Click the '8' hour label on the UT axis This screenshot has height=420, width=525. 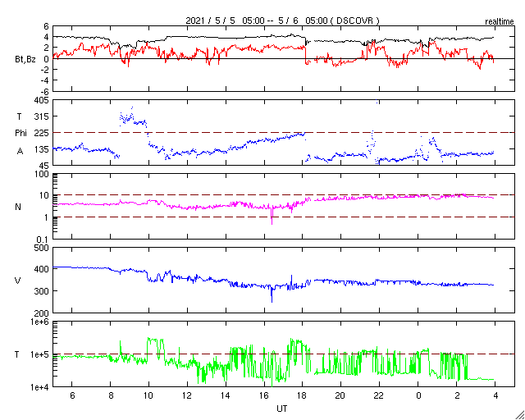[111, 396]
